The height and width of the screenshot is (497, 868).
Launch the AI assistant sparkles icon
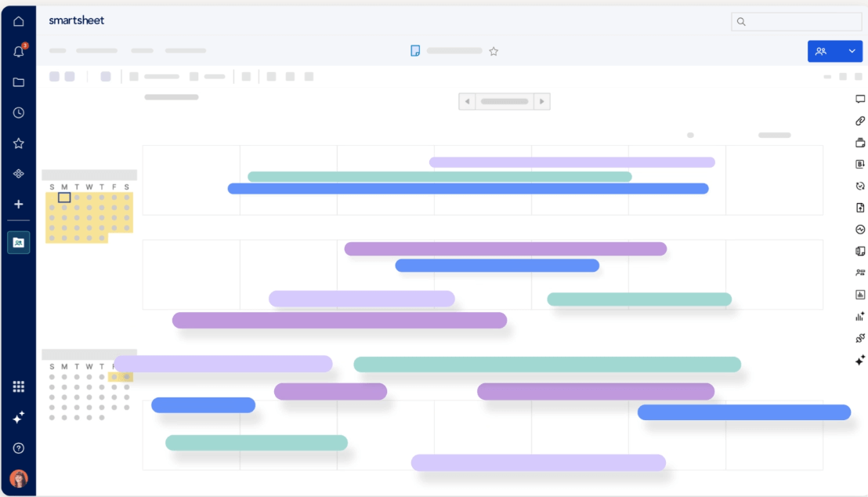point(18,418)
